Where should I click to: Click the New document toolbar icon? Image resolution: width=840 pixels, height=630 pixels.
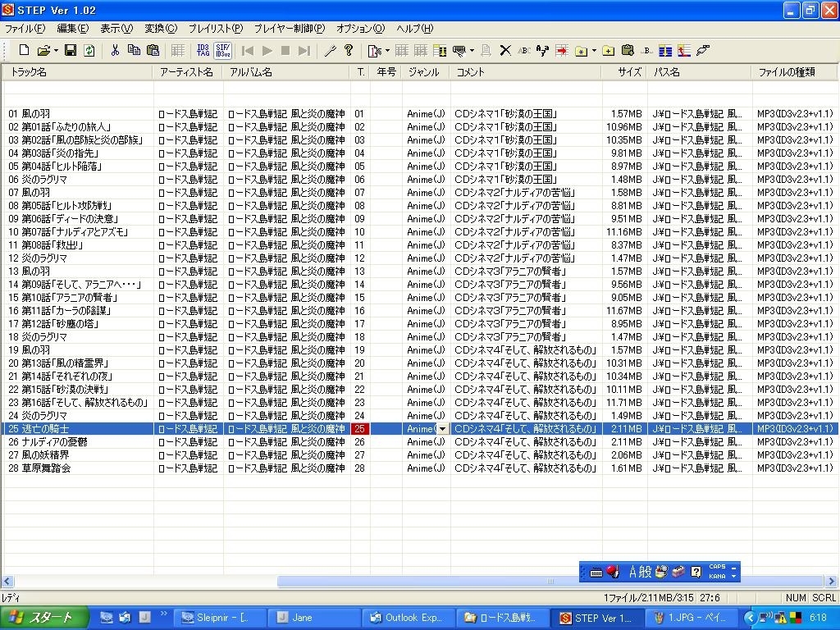[x=24, y=51]
